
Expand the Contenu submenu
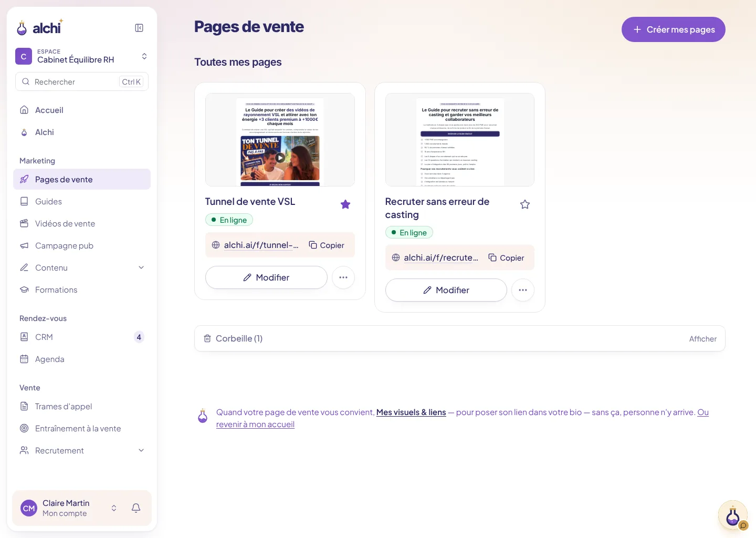click(141, 267)
